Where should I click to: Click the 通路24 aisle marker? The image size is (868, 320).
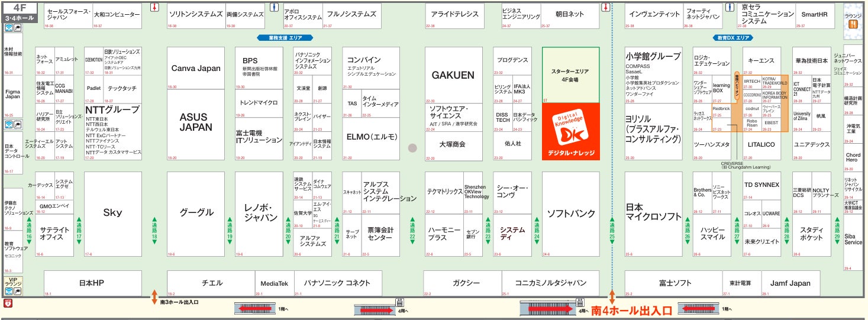coord(537,232)
